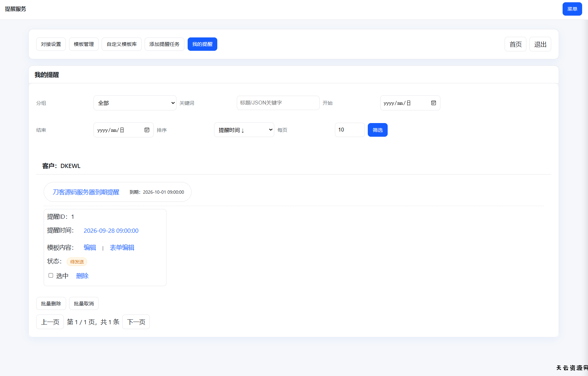Click the 批量删除 button
The width and height of the screenshot is (588, 376).
51,303
